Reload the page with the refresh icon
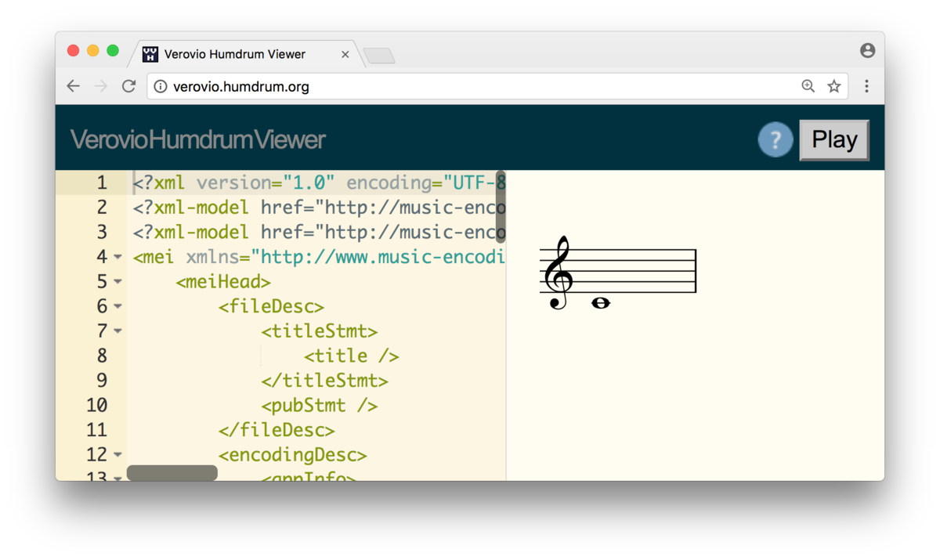Screen dimensions: 940x560 [129, 86]
